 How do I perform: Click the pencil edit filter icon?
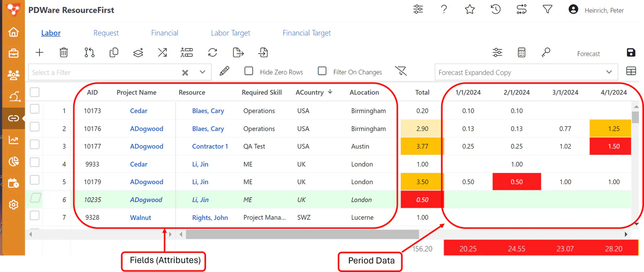coord(225,71)
